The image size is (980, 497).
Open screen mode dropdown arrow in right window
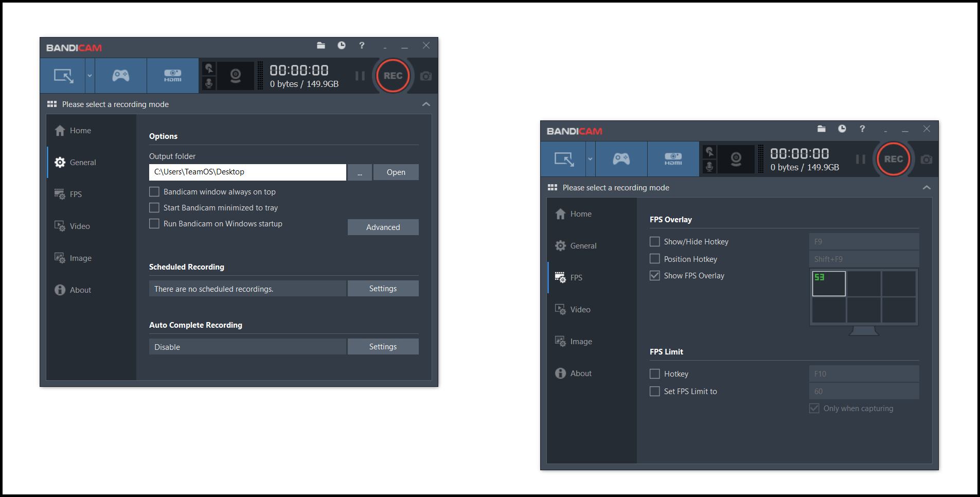pos(590,159)
